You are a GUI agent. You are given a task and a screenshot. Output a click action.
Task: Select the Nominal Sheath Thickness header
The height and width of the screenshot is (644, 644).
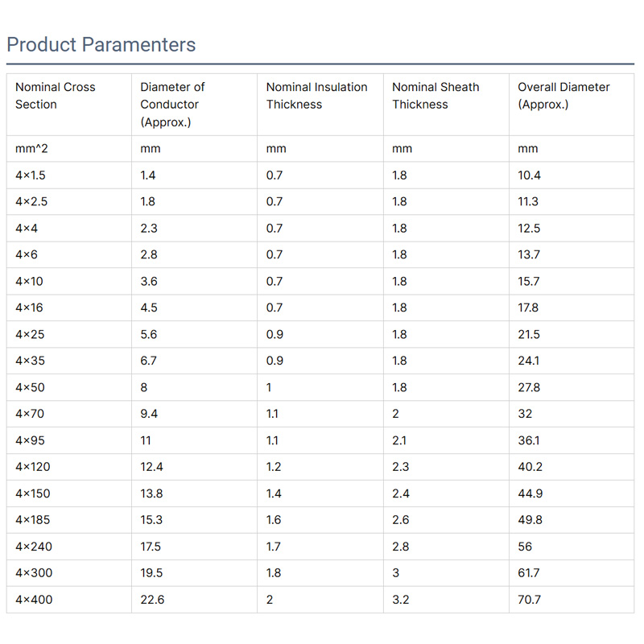click(x=436, y=96)
